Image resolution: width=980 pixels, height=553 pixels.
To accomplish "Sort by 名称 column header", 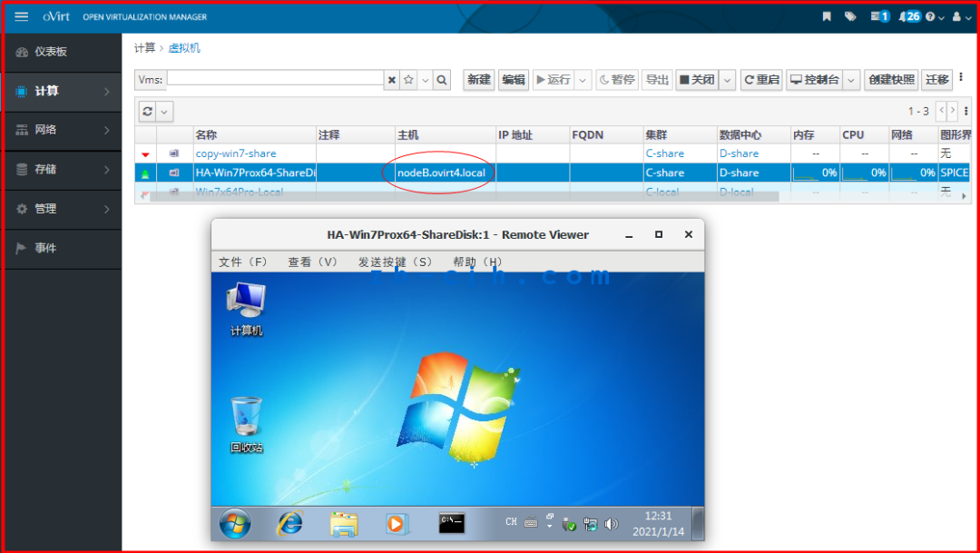I will click(206, 135).
